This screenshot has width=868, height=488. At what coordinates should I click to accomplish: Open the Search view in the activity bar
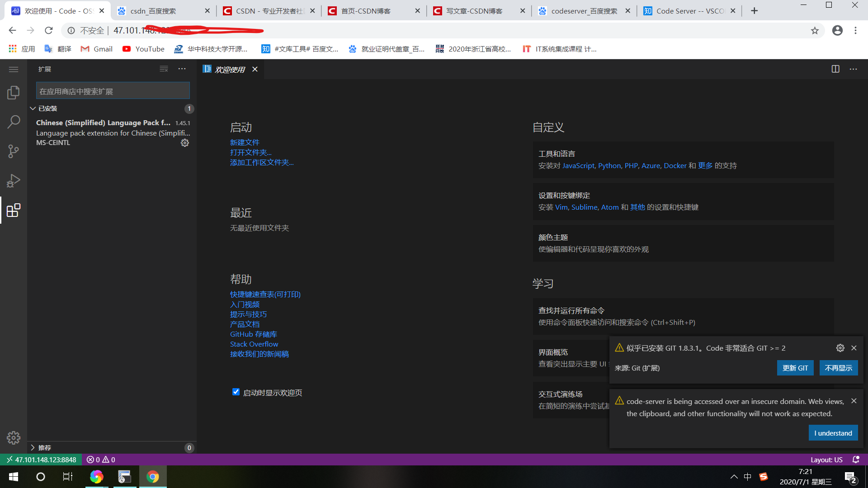[14, 122]
